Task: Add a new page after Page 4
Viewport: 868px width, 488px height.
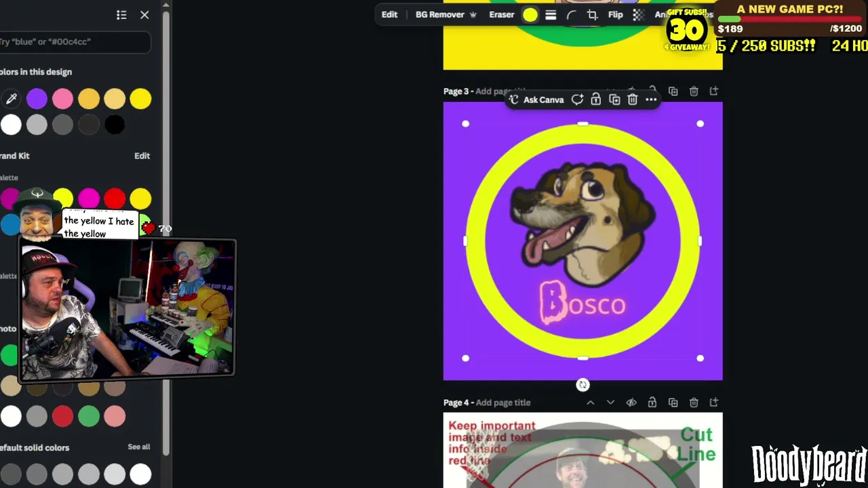Action: [714, 403]
